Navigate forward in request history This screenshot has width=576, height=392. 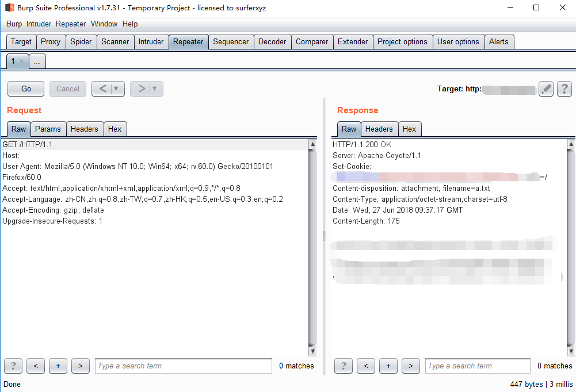[142, 89]
